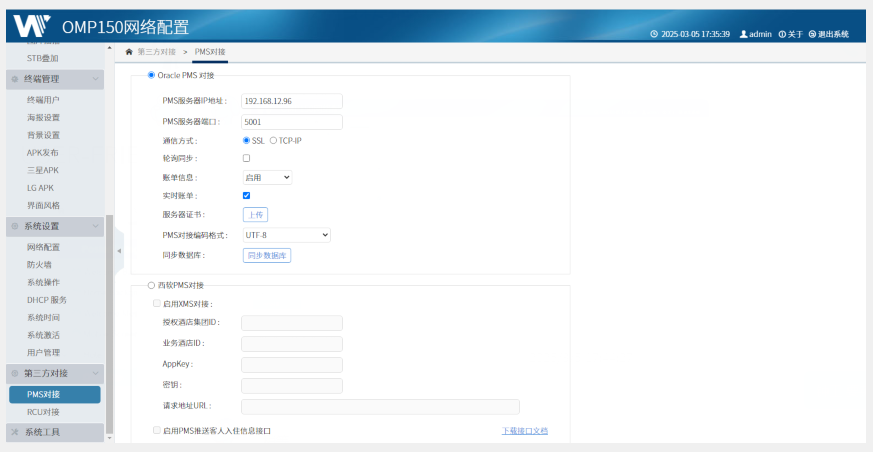Click the 业务酒店ID field
Image resolution: width=873 pixels, height=452 pixels.
[292, 344]
